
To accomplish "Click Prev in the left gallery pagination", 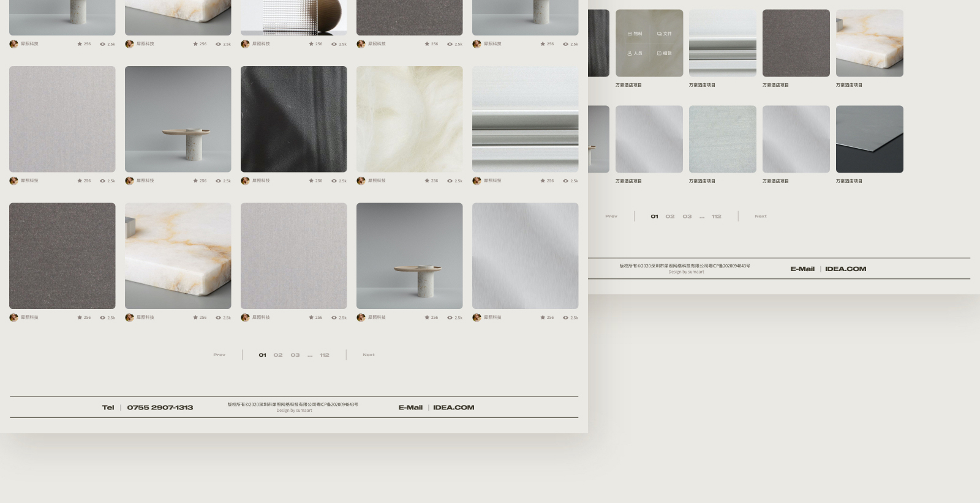I will click(219, 355).
